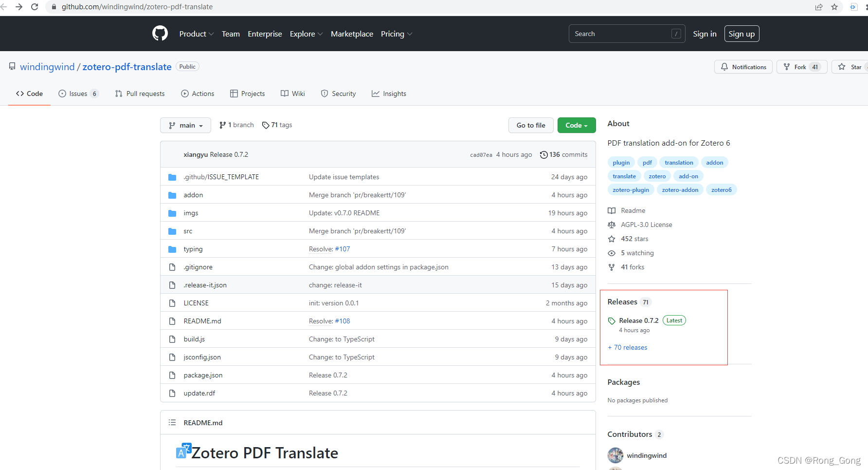This screenshot has height=470, width=868.
Task: Open the + 70 releases link
Action: tap(628, 347)
